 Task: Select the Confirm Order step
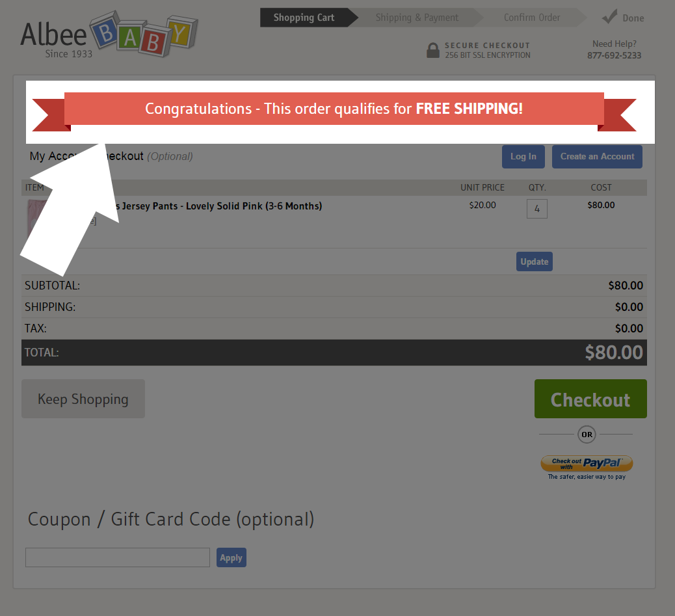(532, 18)
